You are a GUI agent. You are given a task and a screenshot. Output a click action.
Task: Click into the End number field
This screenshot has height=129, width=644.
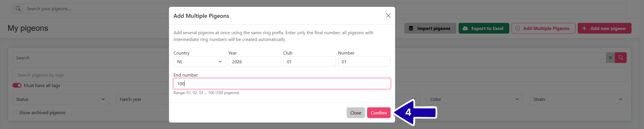click(282, 84)
